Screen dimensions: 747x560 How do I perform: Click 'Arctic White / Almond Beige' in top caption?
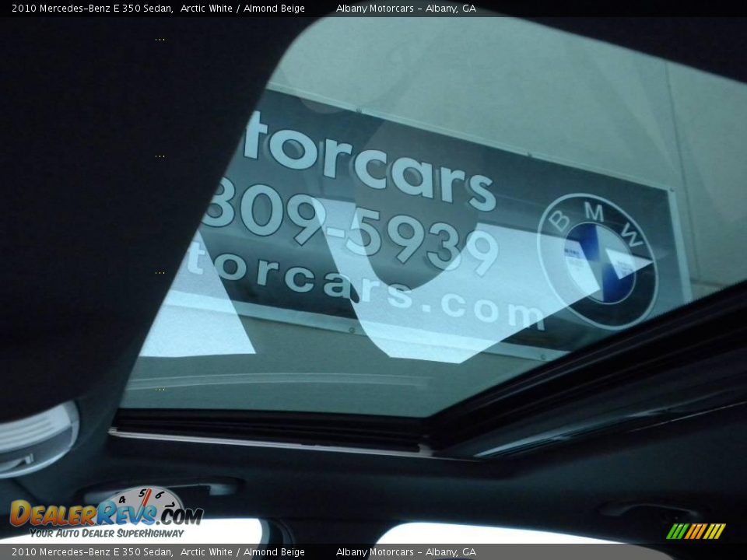pos(243,9)
